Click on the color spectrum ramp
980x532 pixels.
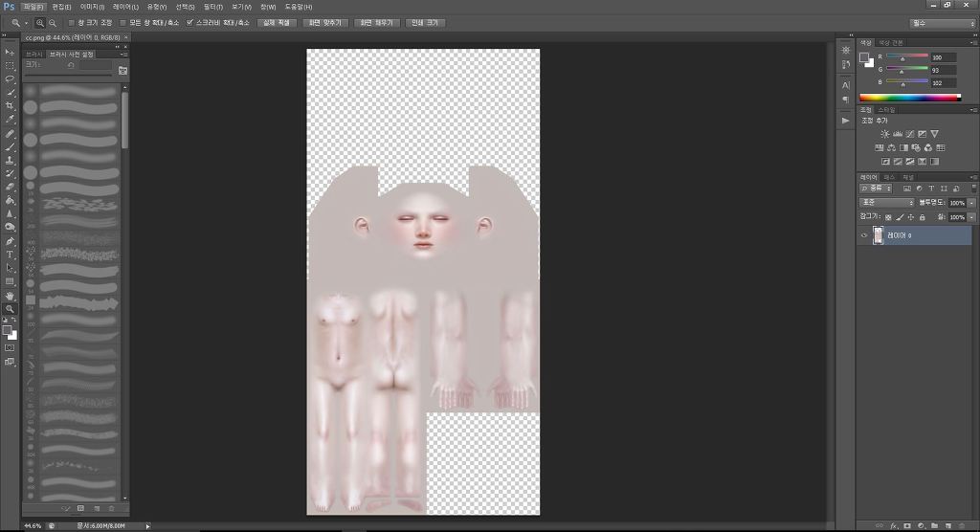coord(909,98)
